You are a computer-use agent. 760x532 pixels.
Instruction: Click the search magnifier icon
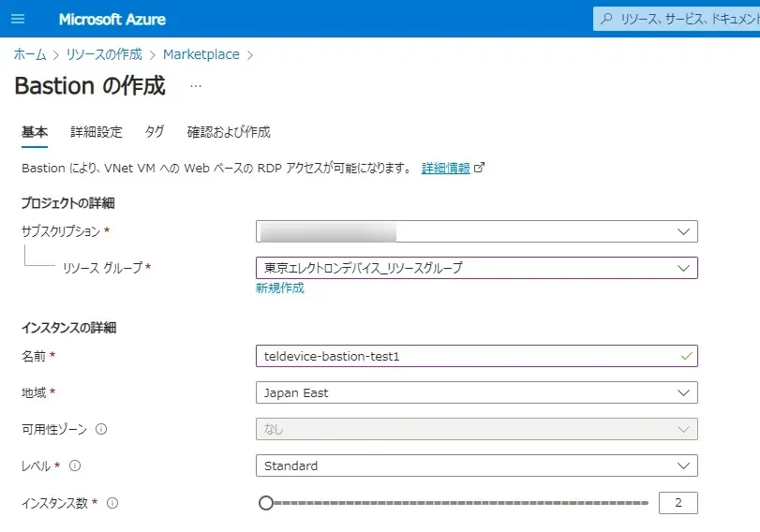pos(606,19)
